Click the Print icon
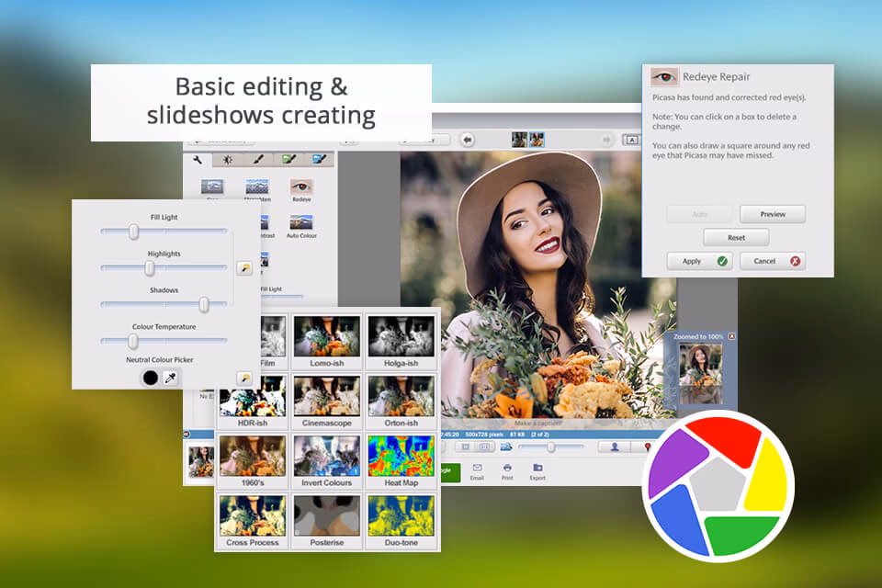Viewport: 882px width, 588px height. [x=507, y=468]
